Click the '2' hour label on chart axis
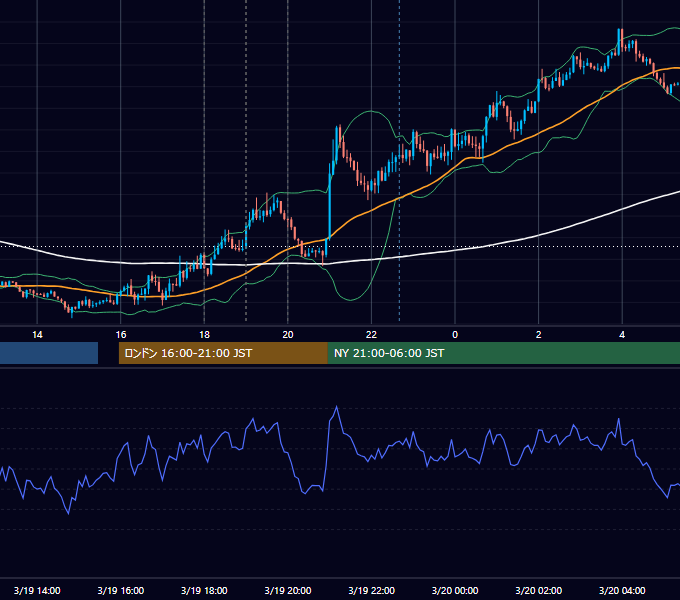Viewport: 680px width, 600px height. (539, 335)
